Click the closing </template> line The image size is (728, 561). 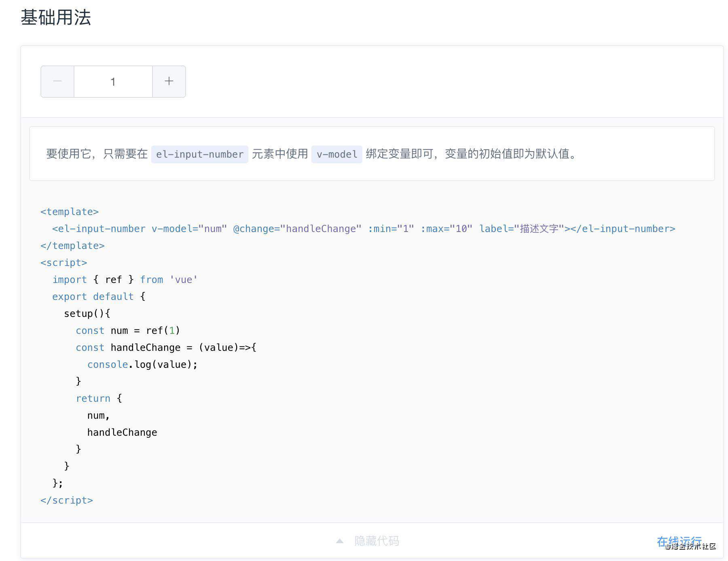click(72, 246)
